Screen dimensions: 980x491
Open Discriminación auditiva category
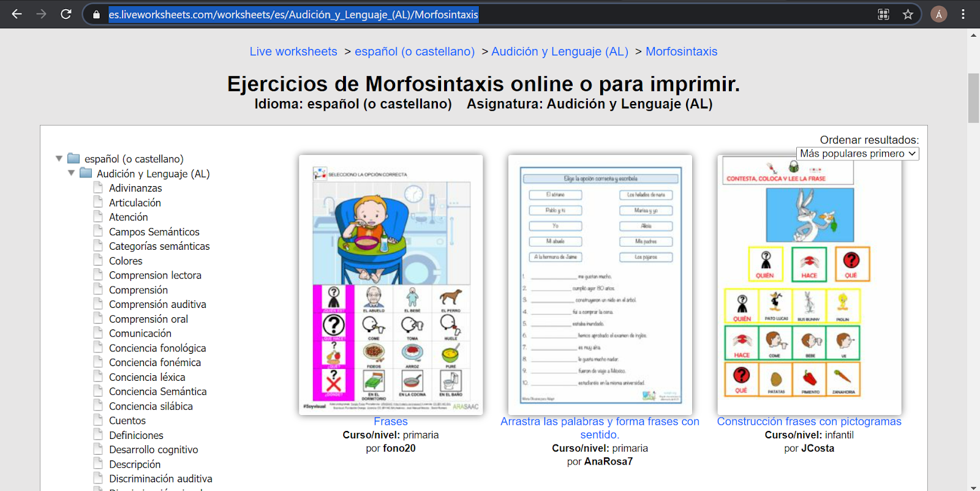click(x=160, y=479)
